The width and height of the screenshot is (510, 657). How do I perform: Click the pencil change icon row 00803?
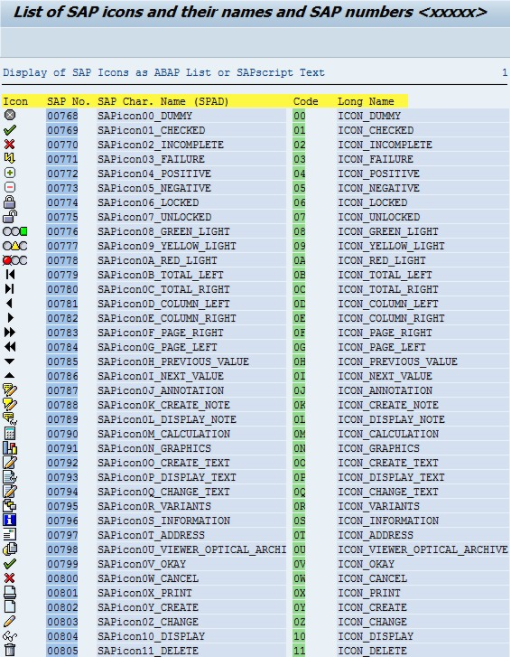click(10, 621)
